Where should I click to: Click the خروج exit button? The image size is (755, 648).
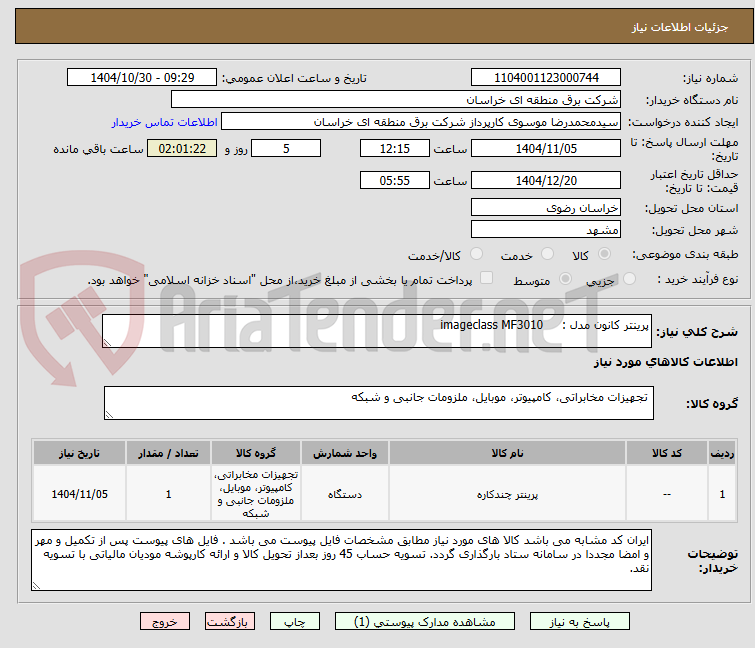tap(165, 622)
